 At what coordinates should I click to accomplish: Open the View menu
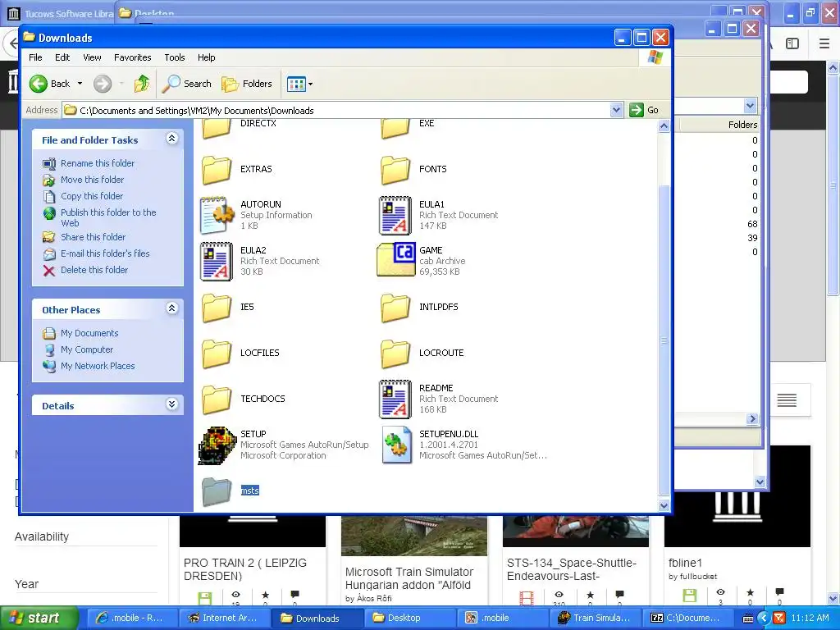point(92,57)
